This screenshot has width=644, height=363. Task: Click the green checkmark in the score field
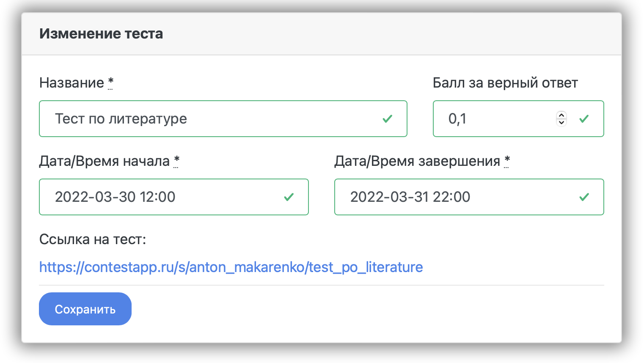(x=584, y=119)
